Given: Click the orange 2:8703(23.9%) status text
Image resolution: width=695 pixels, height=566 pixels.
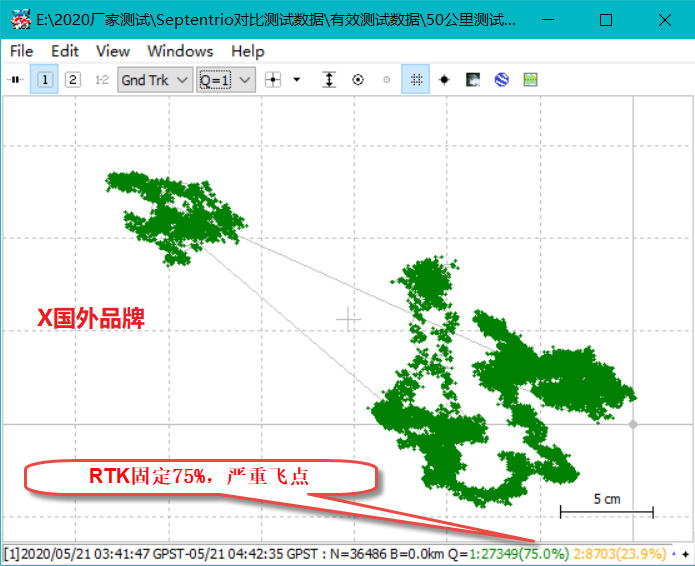Looking at the screenshot, I should [620, 554].
